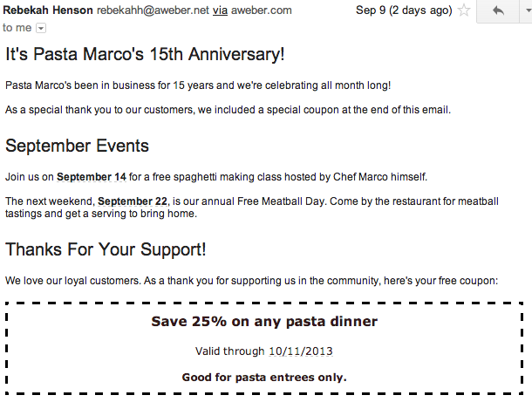Screen dimensions: 532x402
Task: Click the "Thanks For Your Support!" heading
Action: point(106,249)
